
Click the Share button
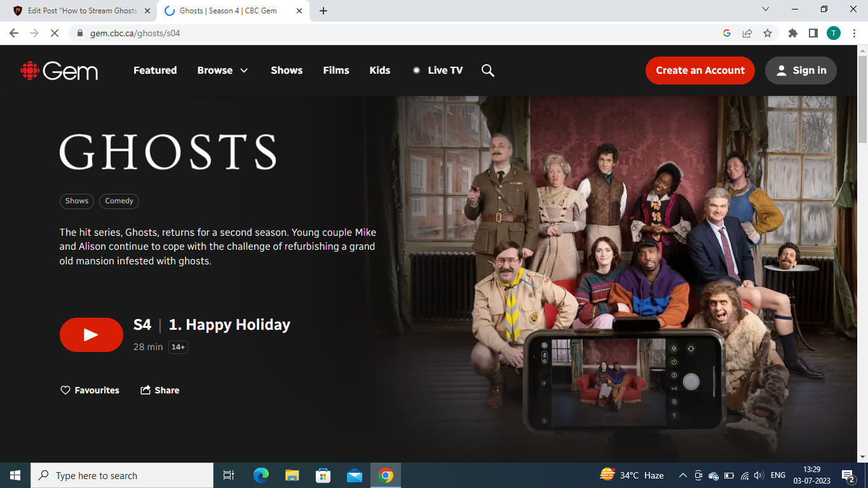point(160,390)
